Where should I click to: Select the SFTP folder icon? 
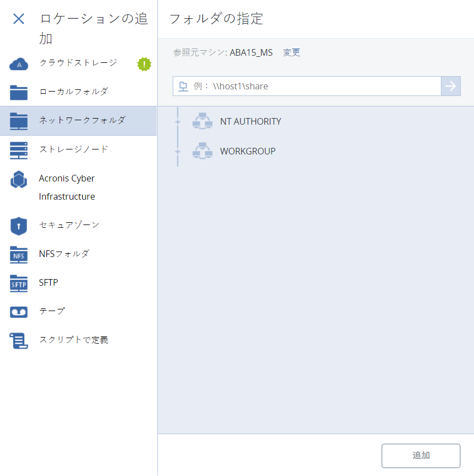click(19, 284)
